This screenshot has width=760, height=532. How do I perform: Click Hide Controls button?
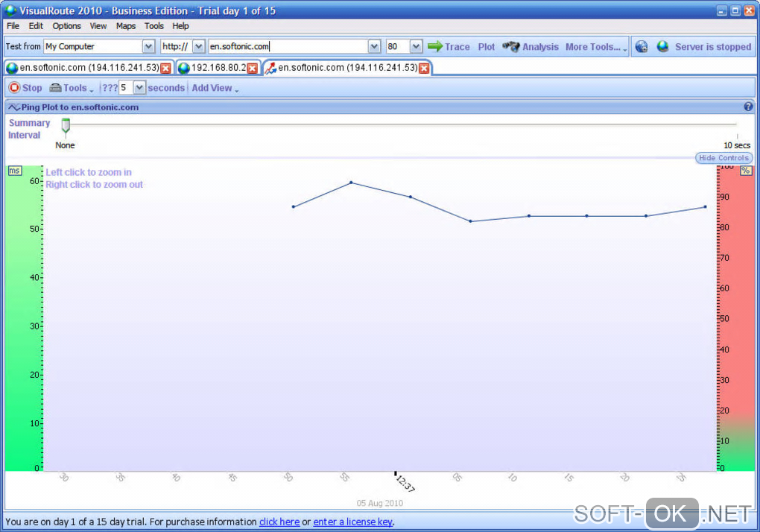723,158
